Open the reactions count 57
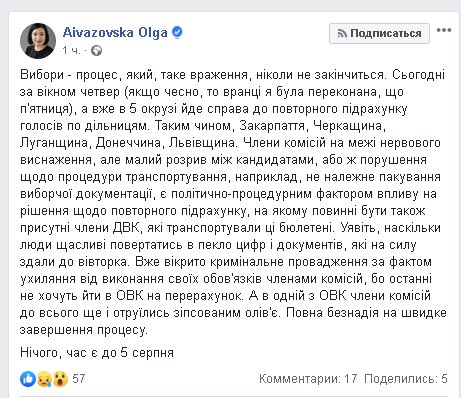 click(79, 379)
